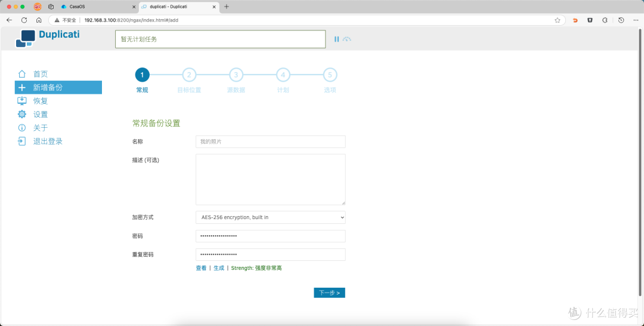Click the 下一步 > button
This screenshot has height=326, width=644.
tap(329, 293)
